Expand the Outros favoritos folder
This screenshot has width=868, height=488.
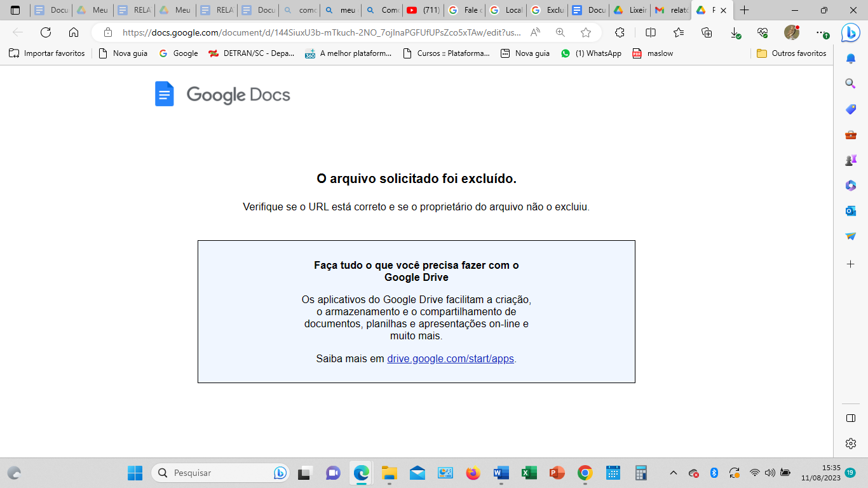click(792, 53)
